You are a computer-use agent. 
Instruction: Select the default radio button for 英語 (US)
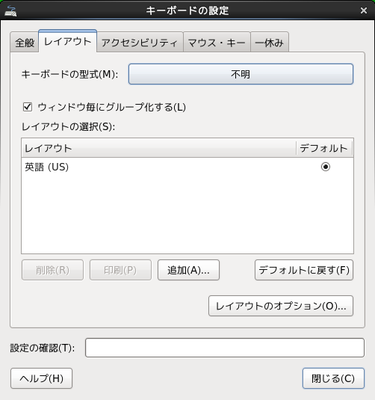[325, 167]
